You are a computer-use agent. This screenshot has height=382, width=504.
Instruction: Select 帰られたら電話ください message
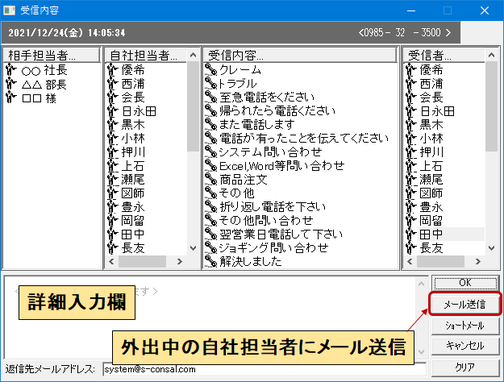pos(277,110)
